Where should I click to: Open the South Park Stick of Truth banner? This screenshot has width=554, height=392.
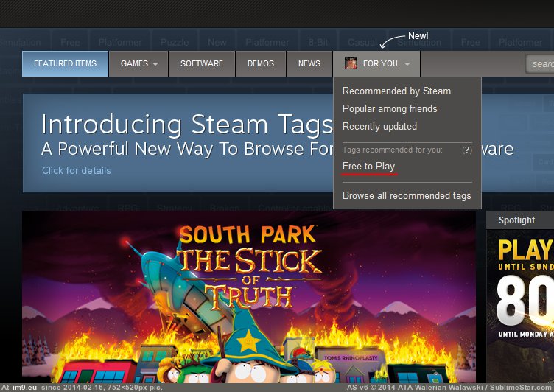click(249, 296)
